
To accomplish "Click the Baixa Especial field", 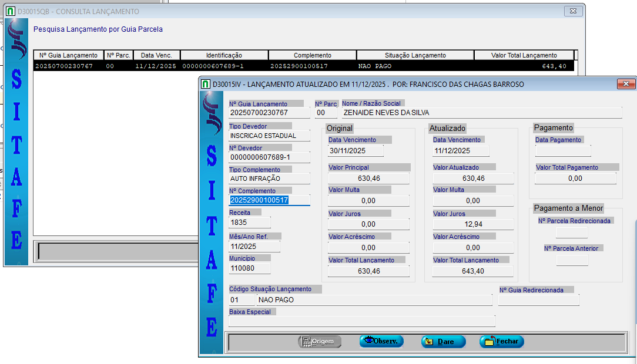I will (x=361, y=321).
